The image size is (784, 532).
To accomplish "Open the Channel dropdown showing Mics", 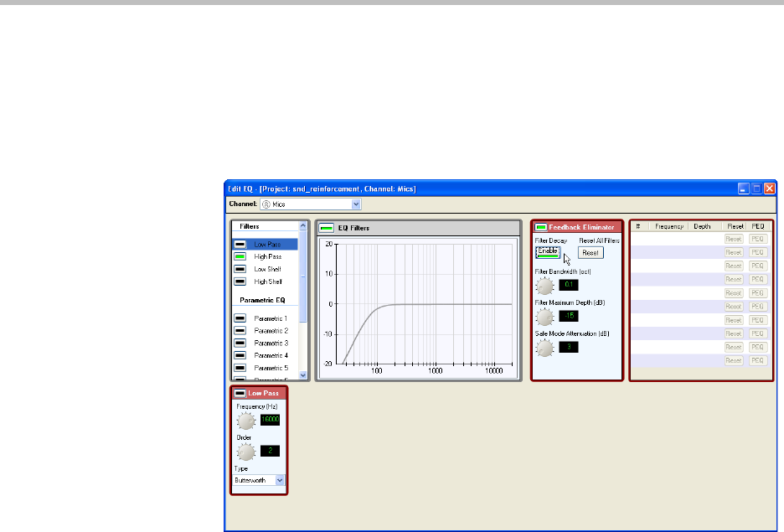I will (x=356, y=204).
